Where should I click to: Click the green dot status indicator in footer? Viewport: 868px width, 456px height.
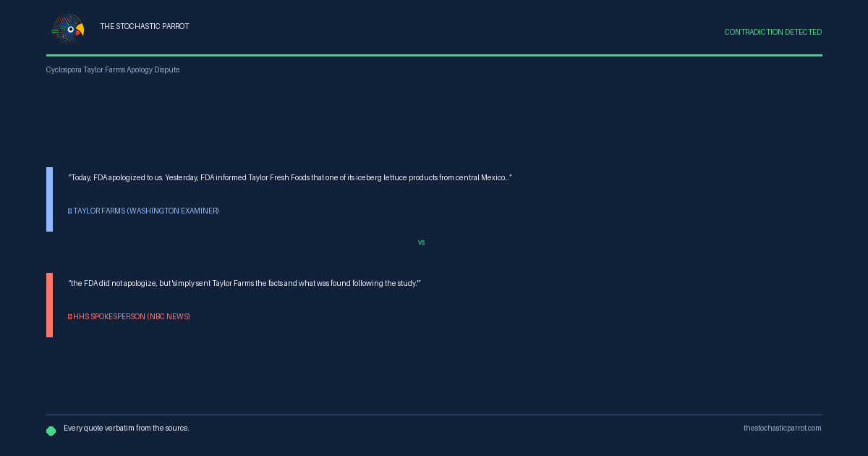point(51,431)
